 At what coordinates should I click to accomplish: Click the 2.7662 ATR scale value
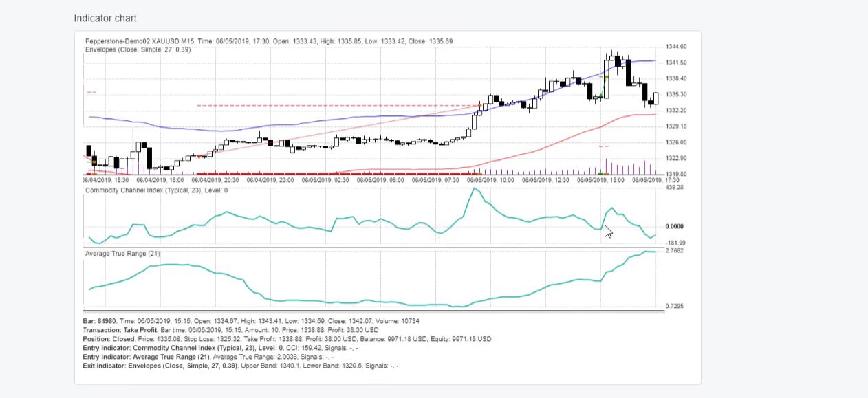tap(675, 251)
